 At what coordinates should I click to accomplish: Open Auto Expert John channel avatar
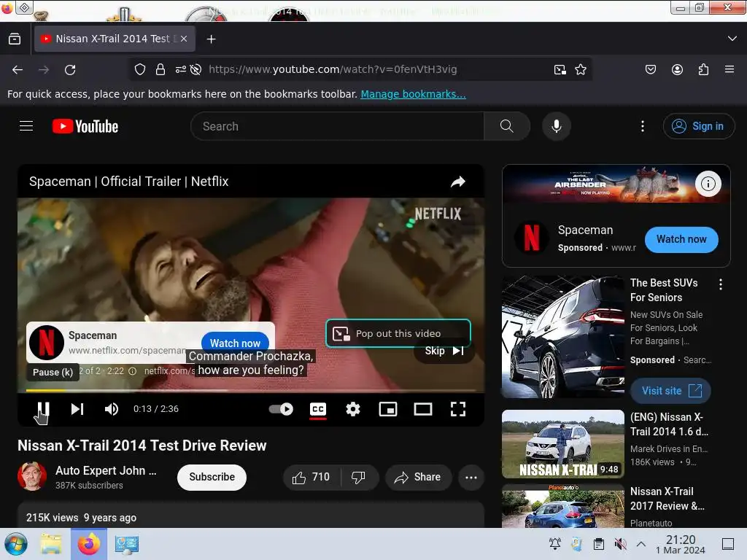pyautogui.click(x=32, y=476)
